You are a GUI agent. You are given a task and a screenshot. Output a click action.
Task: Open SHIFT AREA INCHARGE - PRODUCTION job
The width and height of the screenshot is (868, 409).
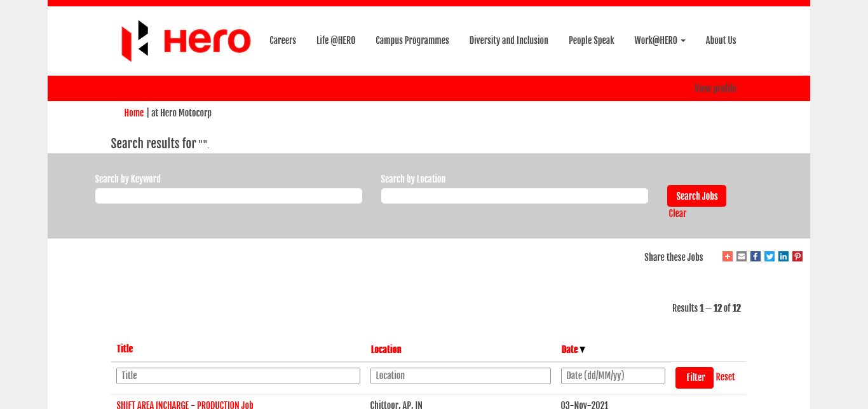pyautogui.click(x=185, y=405)
